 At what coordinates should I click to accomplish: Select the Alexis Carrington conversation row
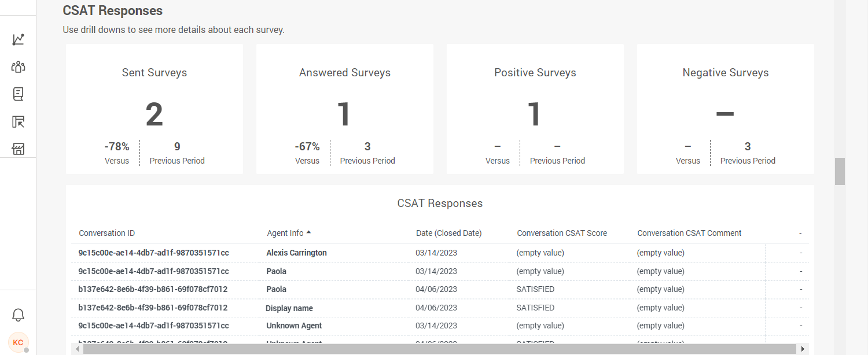pyautogui.click(x=297, y=253)
